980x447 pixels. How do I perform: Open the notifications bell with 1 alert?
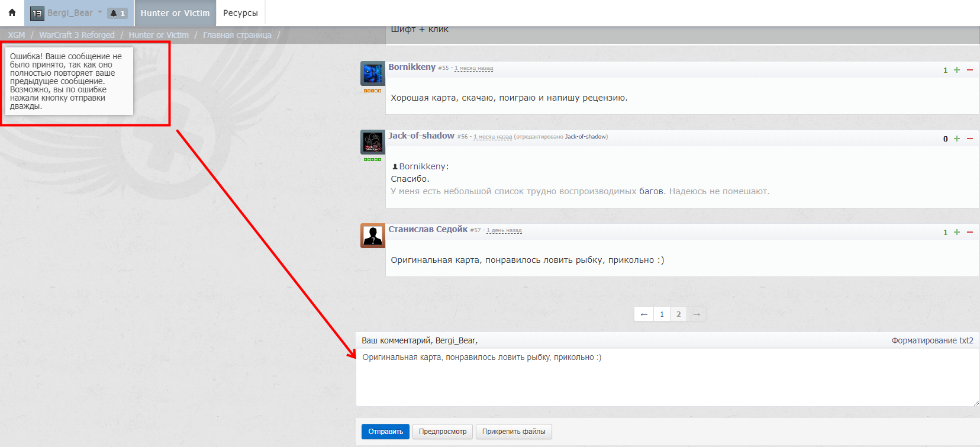117,13
